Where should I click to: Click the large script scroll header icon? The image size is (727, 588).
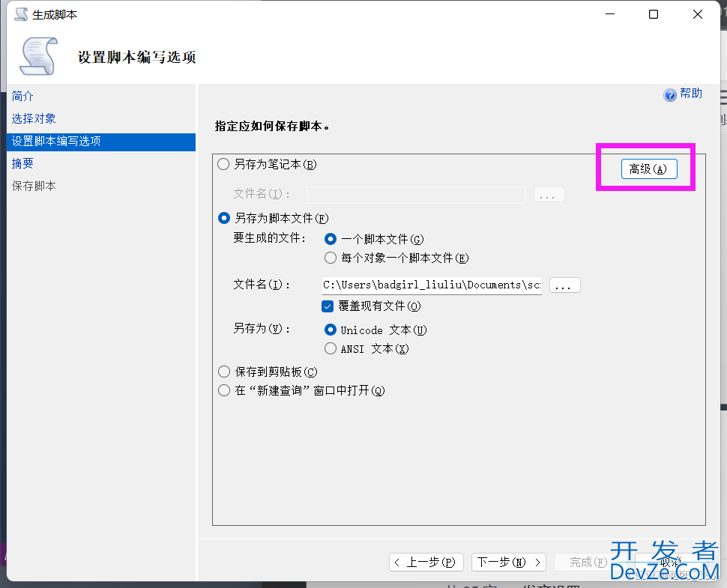pos(38,57)
